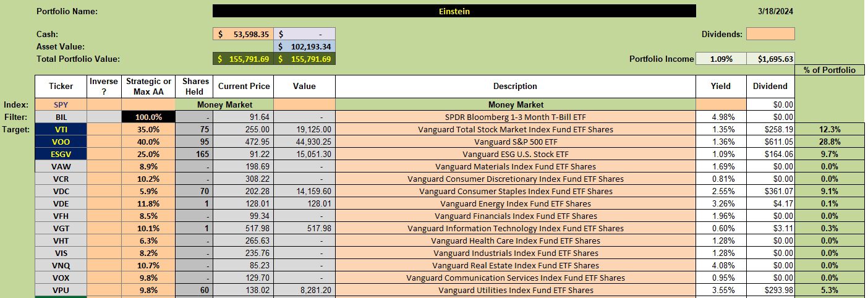Click the Ticker column header
Screen dimensions: 868x298
click(x=61, y=87)
